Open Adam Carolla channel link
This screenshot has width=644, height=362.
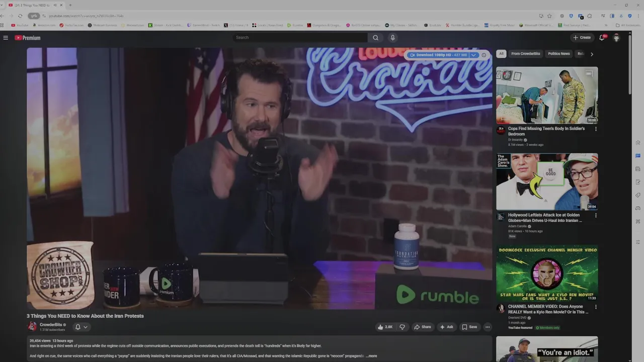coord(517,226)
